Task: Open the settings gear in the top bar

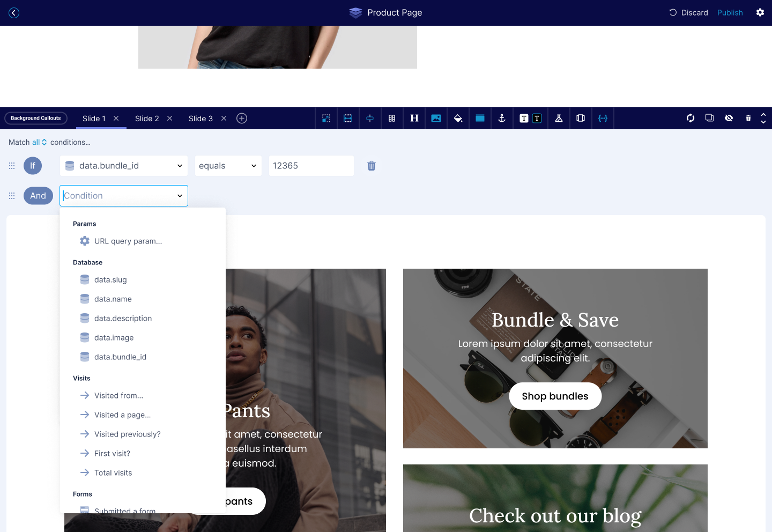Action: click(x=760, y=12)
